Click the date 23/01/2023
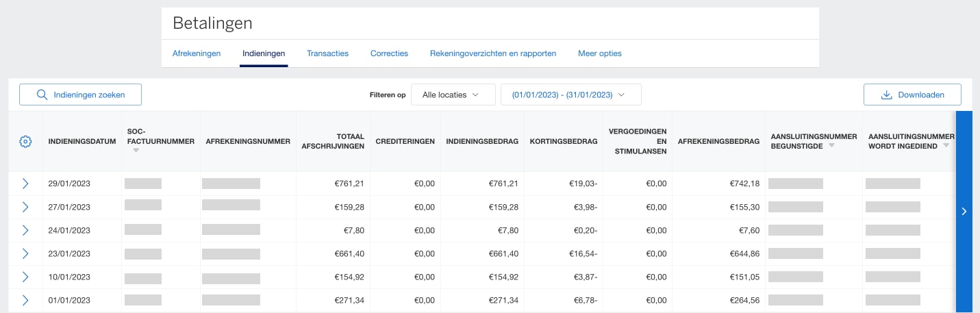Viewport: 980px width, 313px height. (69, 253)
